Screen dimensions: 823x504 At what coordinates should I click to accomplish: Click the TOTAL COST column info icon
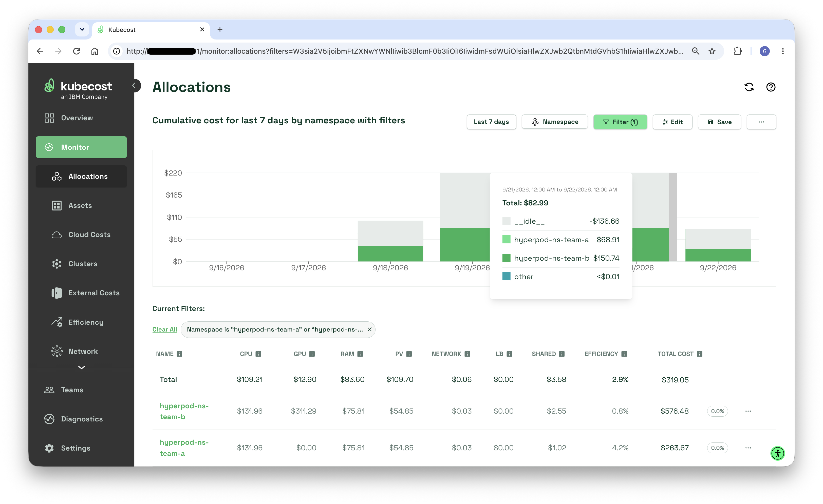[x=699, y=354]
